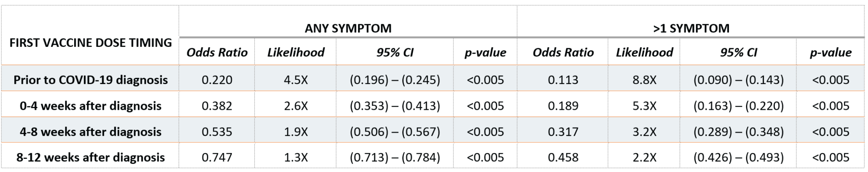Select the 0.113 odds ratio cell
The width and height of the screenshot is (868, 172).
click(563, 80)
